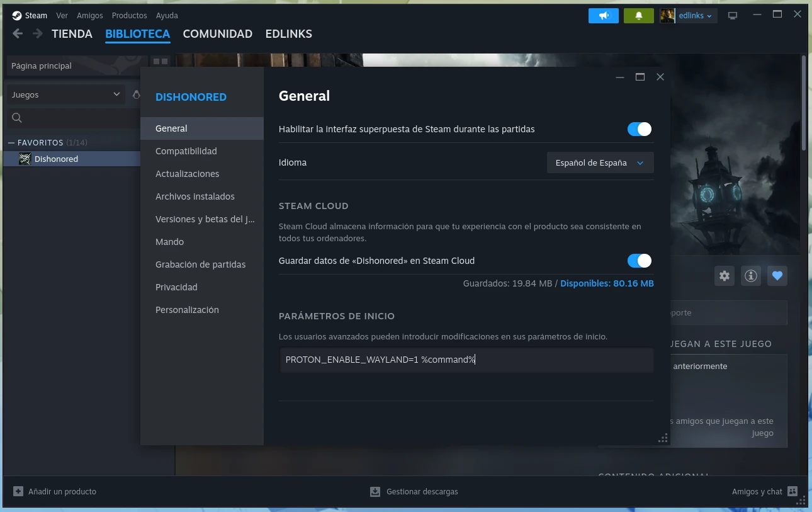Click the Disponibles: 80.16 MB text
The height and width of the screenshot is (512, 812).
tap(607, 283)
